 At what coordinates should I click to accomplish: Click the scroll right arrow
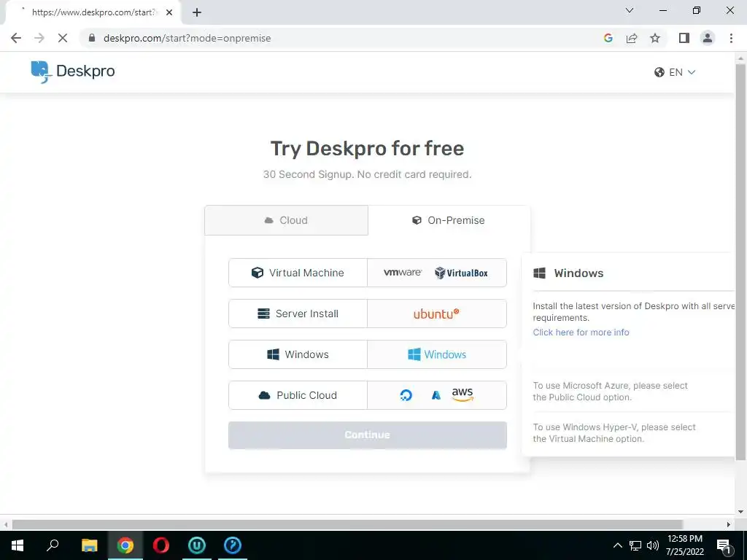pos(729,524)
